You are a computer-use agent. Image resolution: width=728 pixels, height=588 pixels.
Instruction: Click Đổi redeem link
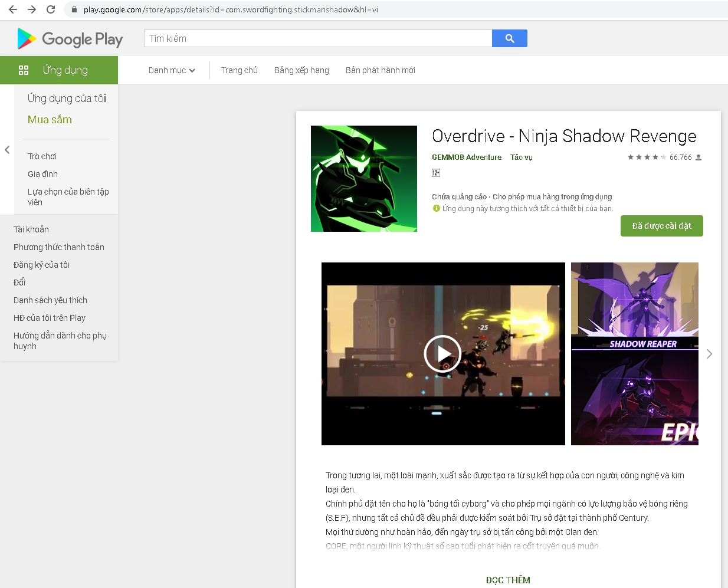tap(19, 282)
